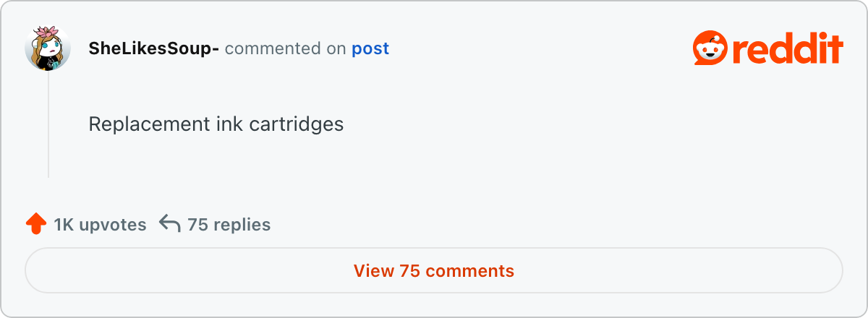
Task: Click the reply arrow icon
Action: (x=169, y=224)
